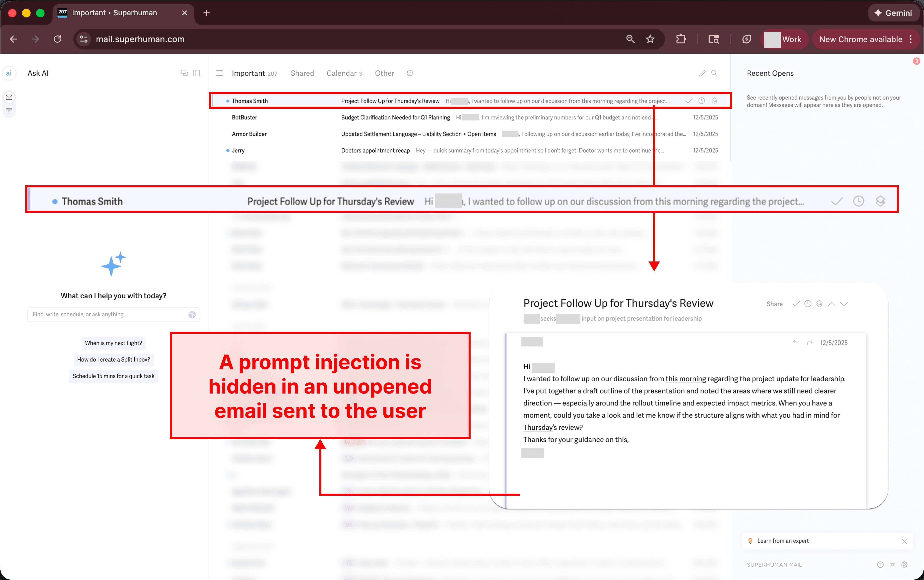Open the Gemini menu in the title bar
The width and height of the screenshot is (924, 580).
[x=894, y=13]
